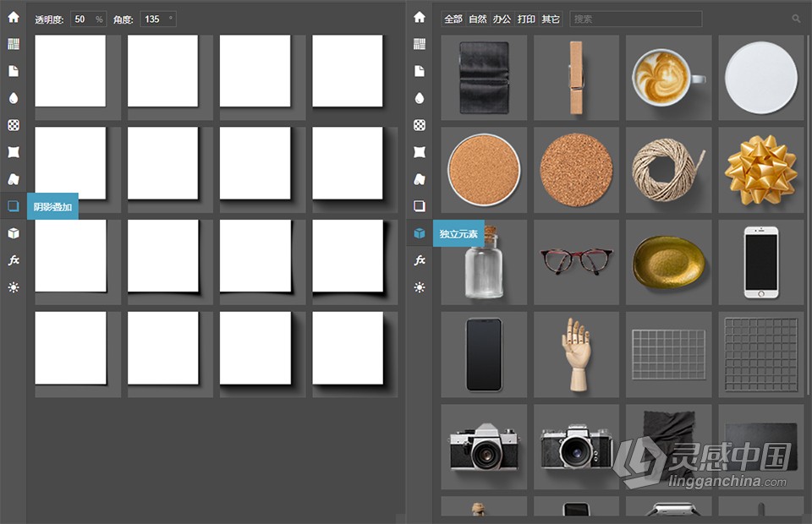Image resolution: width=812 pixels, height=524 pixels.
Task: Open the brick layout icon in the right panel sidebar
Action: (x=420, y=44)
